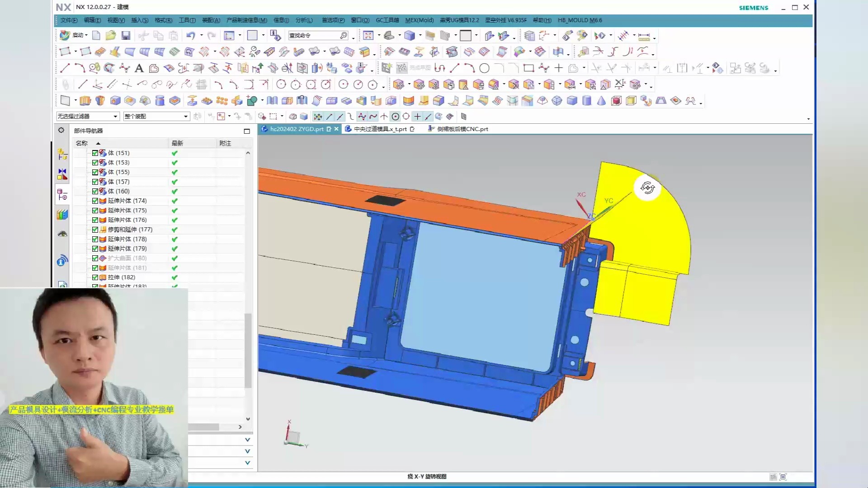This screenshot has height=488, width=868.
Task: Select the Text tool letter A icon
Action: tap(139, 68)
